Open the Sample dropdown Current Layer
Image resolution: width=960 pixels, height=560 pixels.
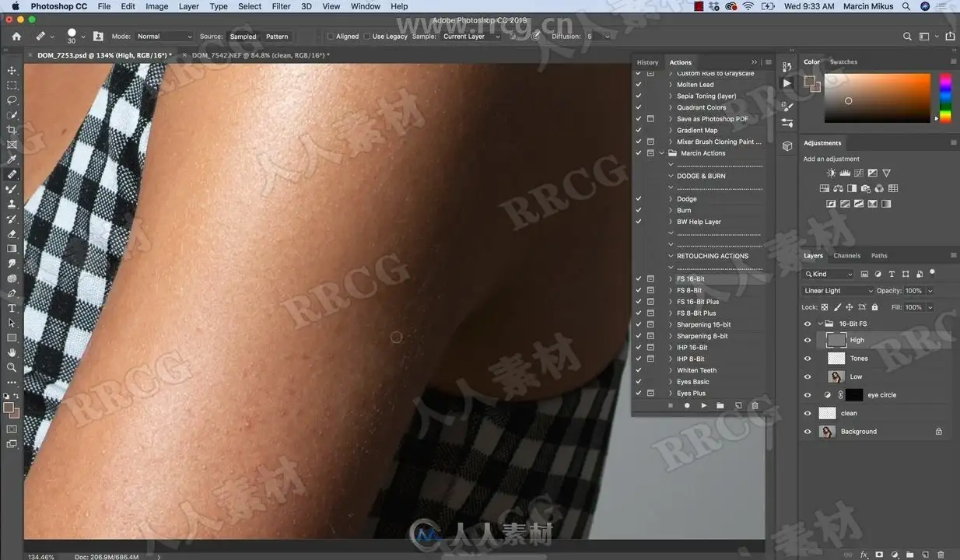pos(471,37)
